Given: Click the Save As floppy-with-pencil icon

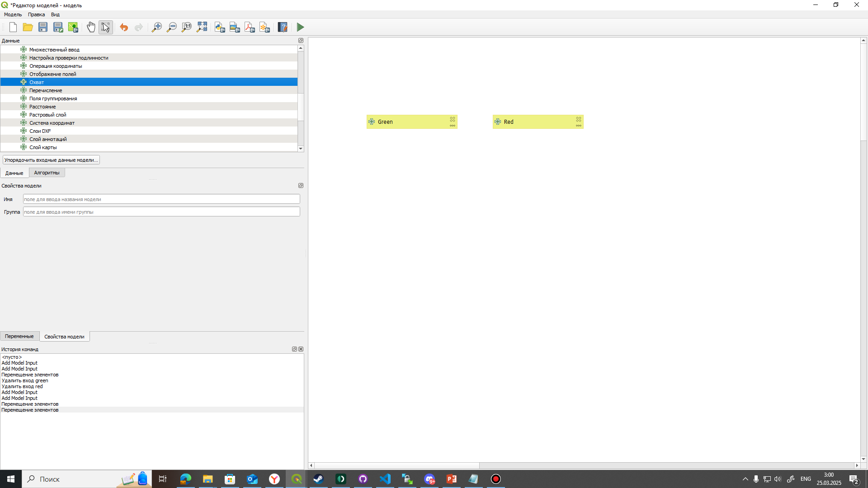Looking at the screenshot, I should point(58,28).
